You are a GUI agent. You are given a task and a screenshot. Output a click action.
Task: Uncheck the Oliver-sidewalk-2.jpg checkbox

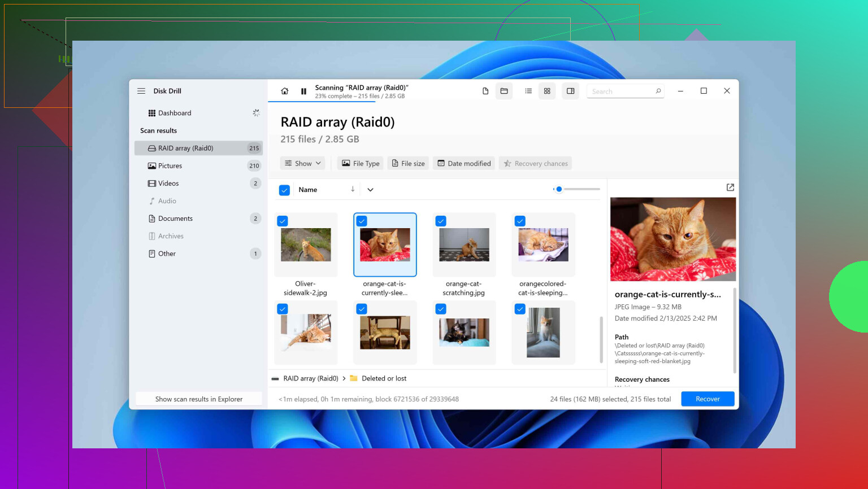tap(283, 221)
